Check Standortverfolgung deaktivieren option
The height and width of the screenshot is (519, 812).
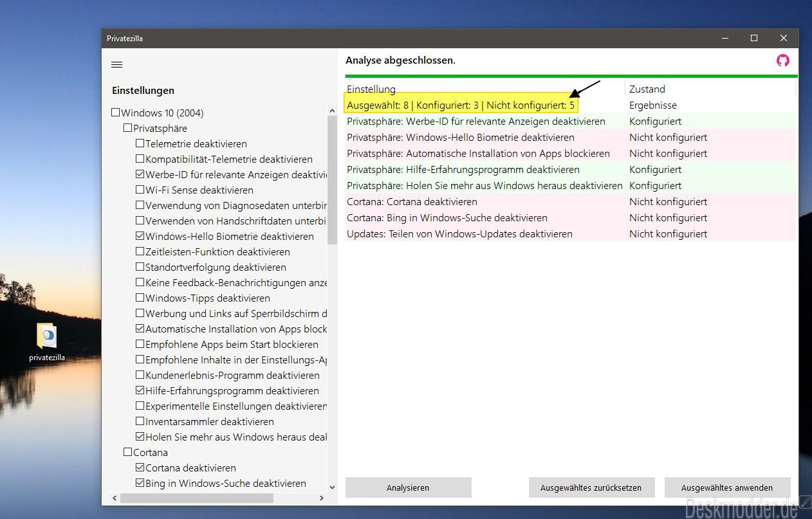click(140, 267)
